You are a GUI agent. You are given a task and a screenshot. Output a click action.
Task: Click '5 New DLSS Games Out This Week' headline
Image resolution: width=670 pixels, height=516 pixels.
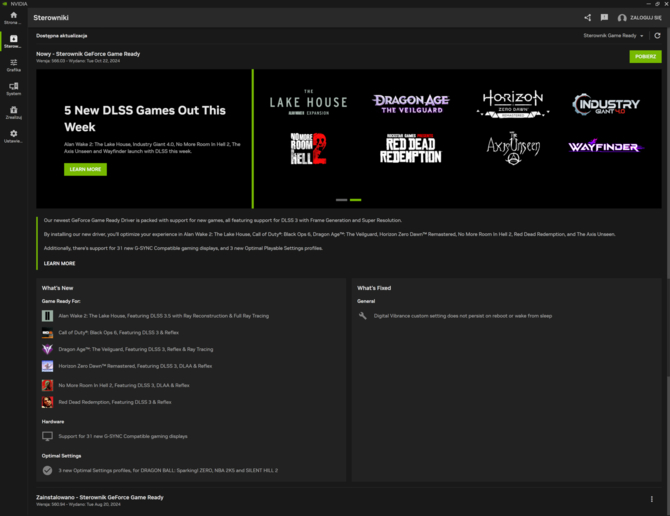point(145,119)
